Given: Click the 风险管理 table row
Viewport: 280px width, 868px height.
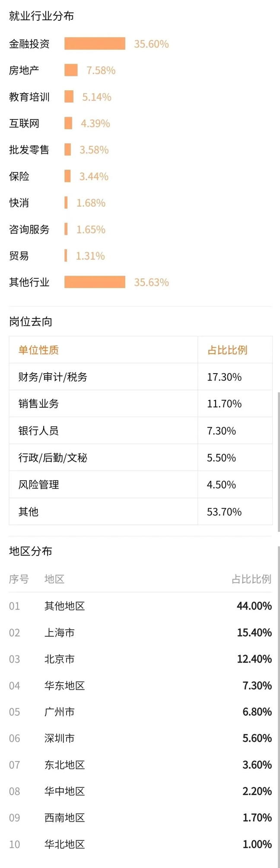Looking at the screenshot, I should coord(141,484).
